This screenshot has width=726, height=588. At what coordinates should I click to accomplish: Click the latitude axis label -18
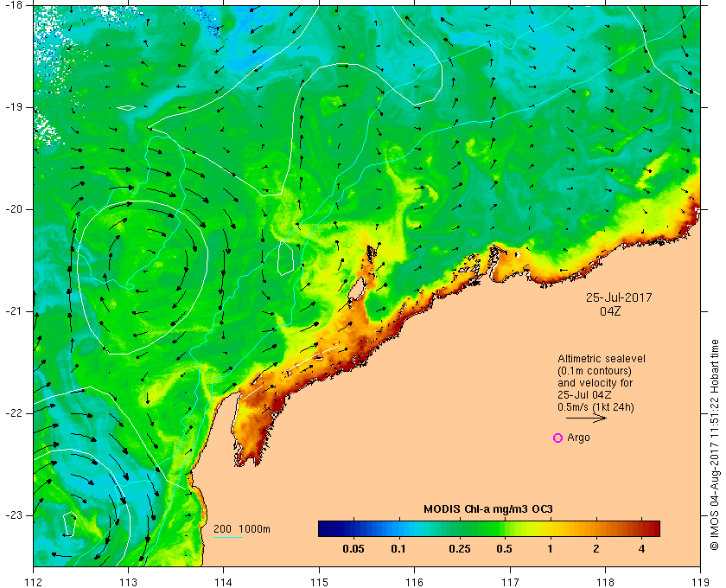click(x=13, y=4)
